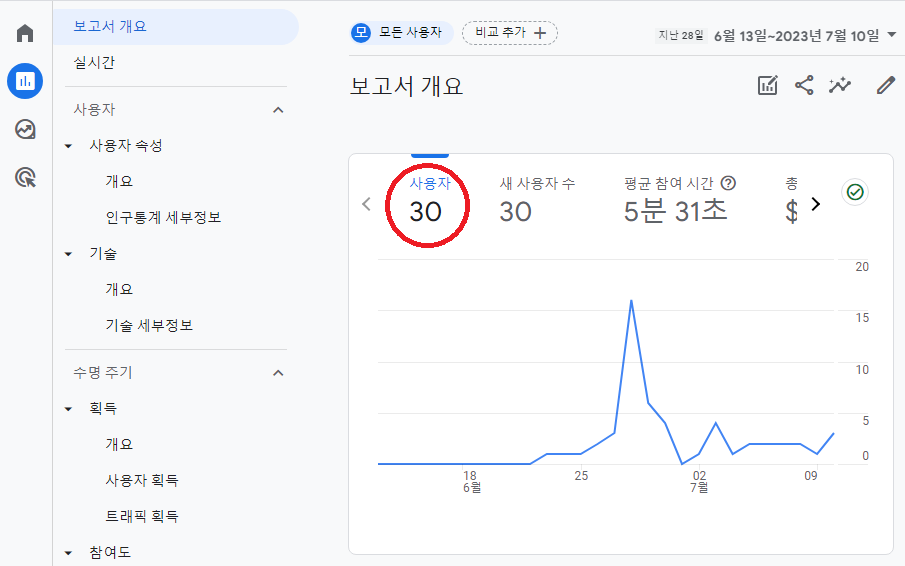Select the 사용자 metric tab
This screenshot has width=905, height=566.
coord(429,201)
